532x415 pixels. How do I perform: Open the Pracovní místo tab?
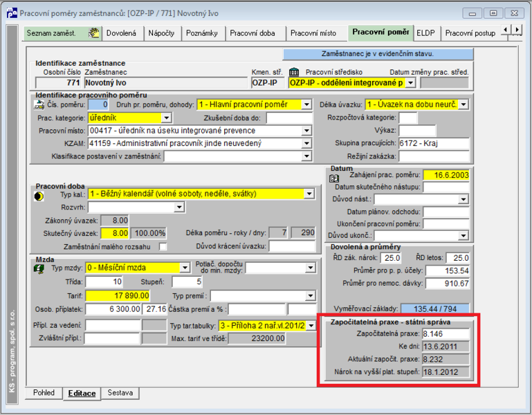tap(313, 33)
